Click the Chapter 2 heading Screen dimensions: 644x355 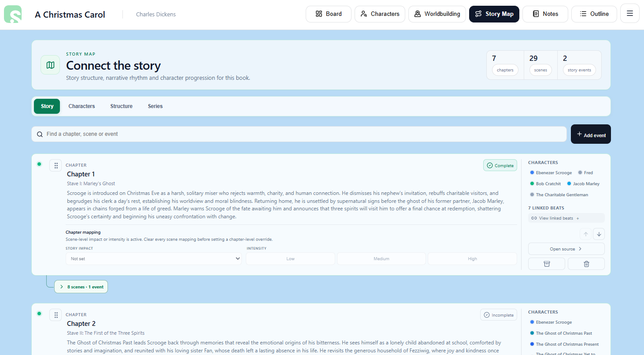[x=81, y=324]
